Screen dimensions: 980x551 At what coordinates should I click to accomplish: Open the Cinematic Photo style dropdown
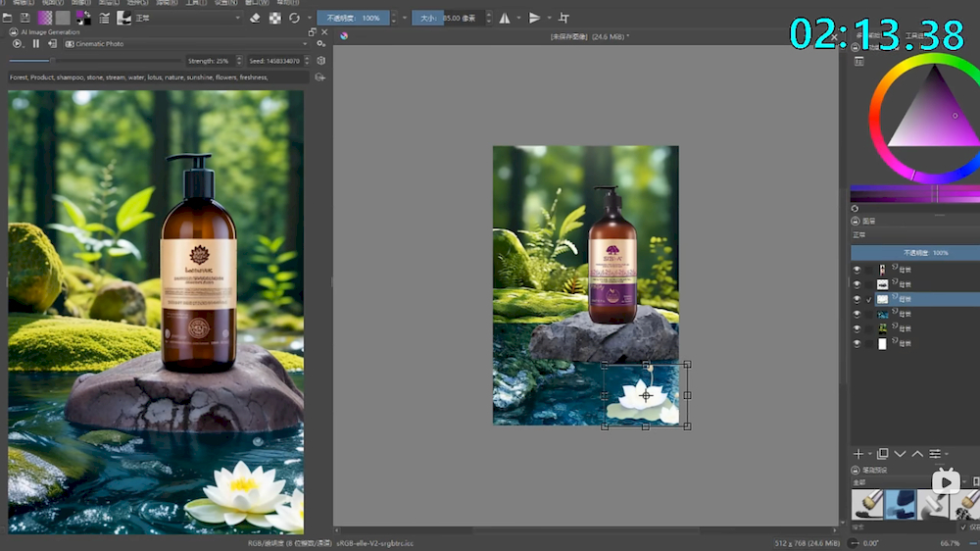[x=186, y=44]
